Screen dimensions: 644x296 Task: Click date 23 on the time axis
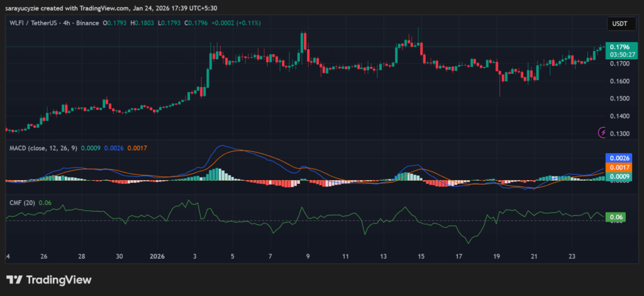573,257
